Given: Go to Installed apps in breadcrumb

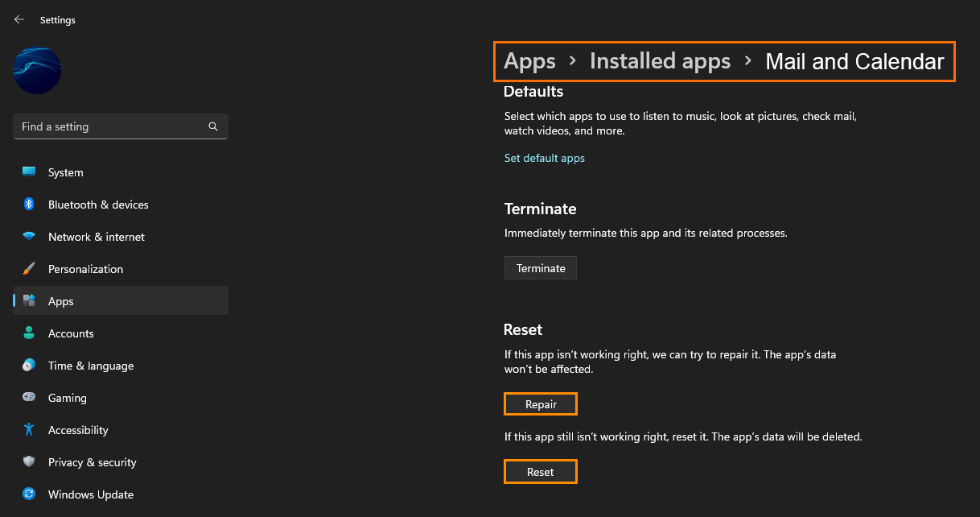Looking at the screenshot, I should pyautogui.click(x=660, y=61).
